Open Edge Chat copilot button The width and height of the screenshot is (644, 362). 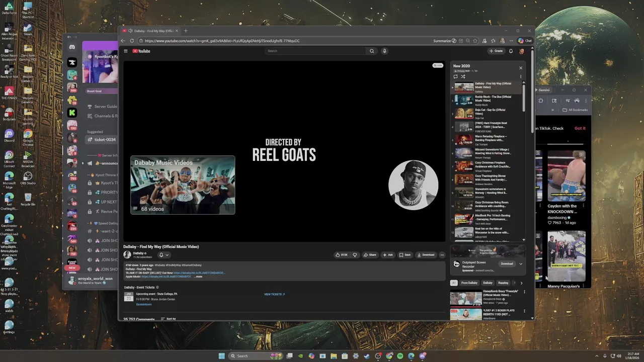point(525,41)
